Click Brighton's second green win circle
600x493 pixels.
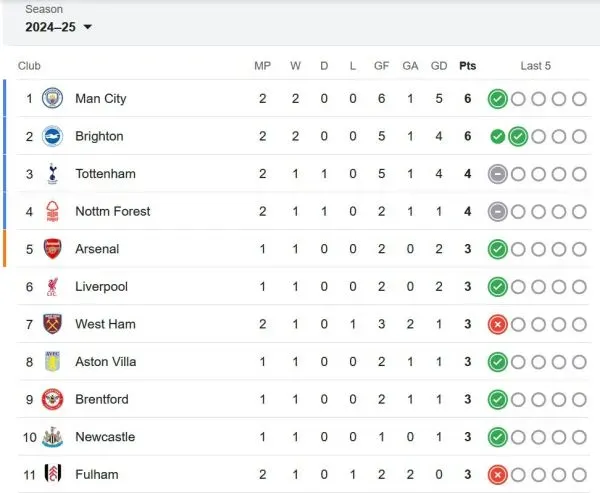point(518,136)
